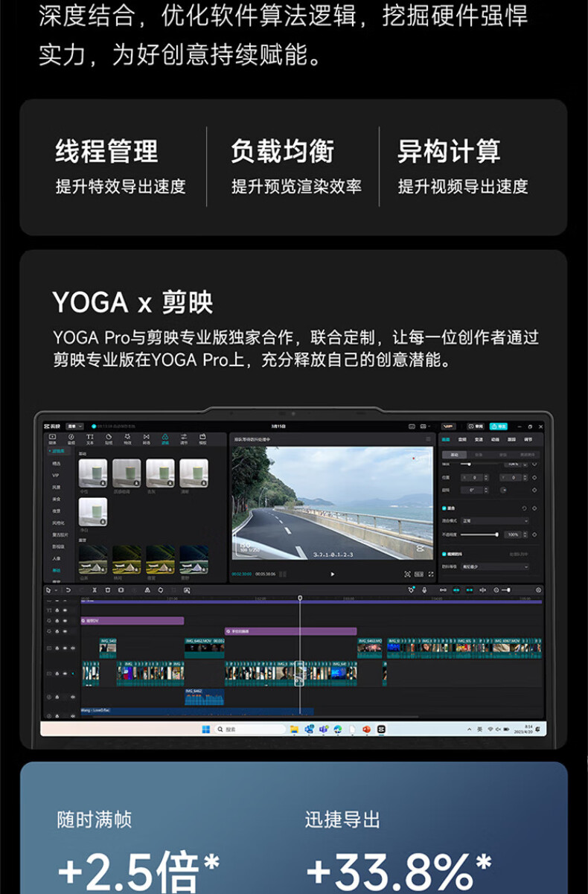Open the preview panel hamburger menu

point(428,438)
